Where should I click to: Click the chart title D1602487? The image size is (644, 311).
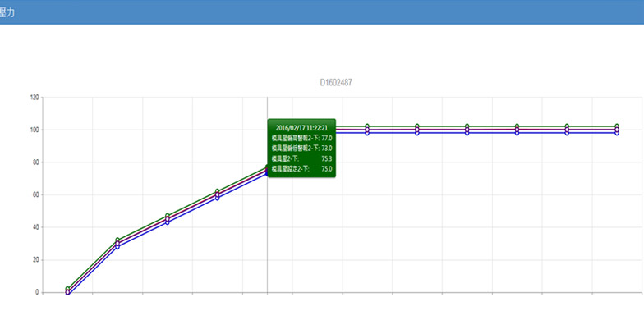click(x=335, y=82)
